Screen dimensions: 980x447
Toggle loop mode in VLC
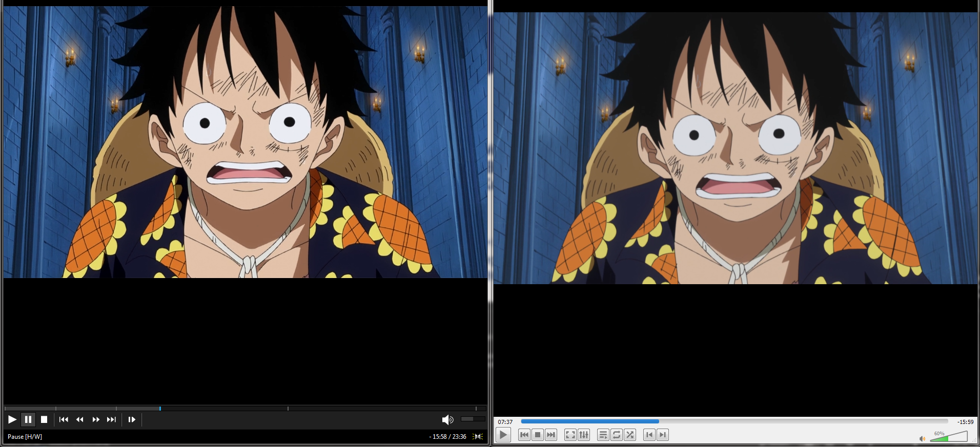click(617, 435)
